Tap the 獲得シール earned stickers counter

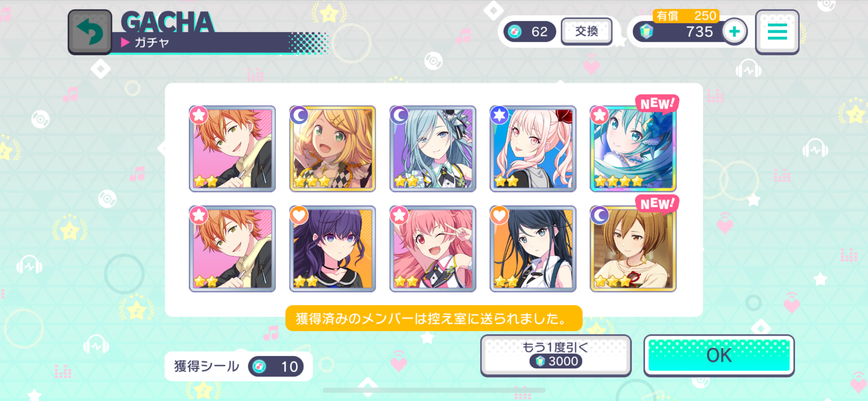[x=239, y=366]
